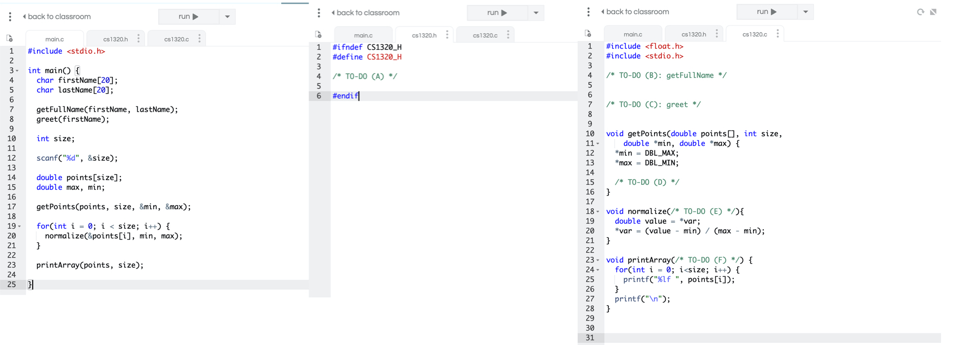Run the code in the middle panel
Image resolution: width=980 pixels, height=345 pixels.
tap(497, 13)
